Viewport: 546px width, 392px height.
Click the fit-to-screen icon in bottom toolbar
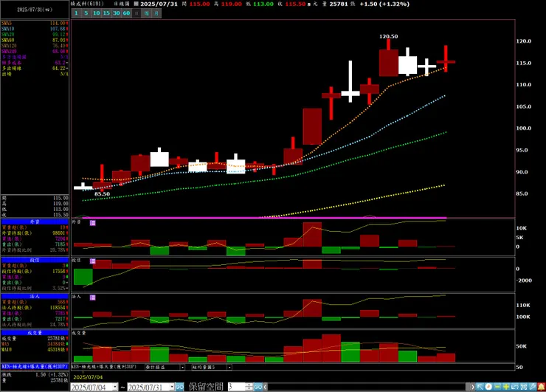pyautogui.click(x=523, y=387)
